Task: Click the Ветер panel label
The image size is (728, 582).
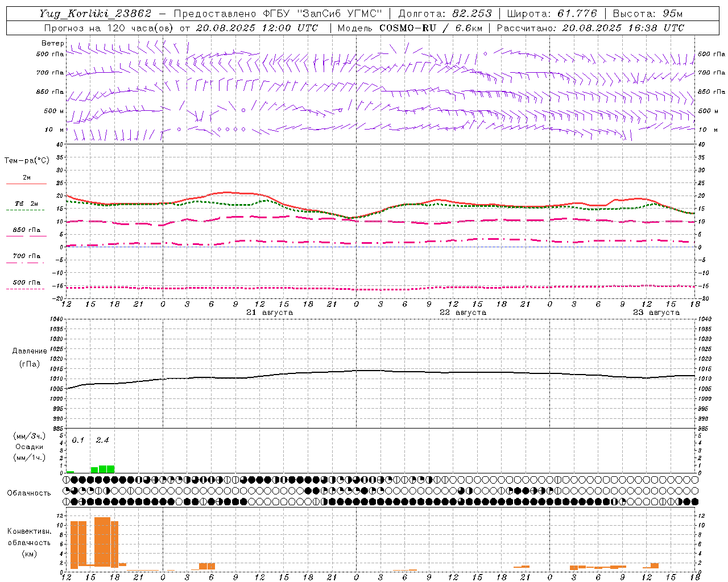Action: (53, 43)
